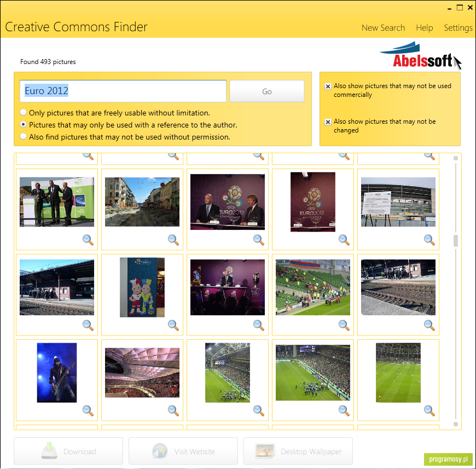Pick the two seated men Euro 2012 thumbnail
The width and height of the screenshot is (476, 469).
point(228,202)
